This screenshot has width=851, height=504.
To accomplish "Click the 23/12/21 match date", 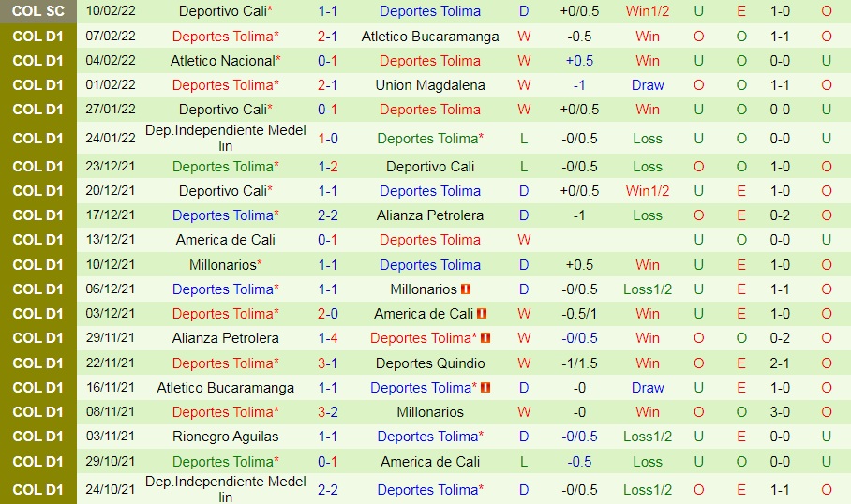I will 111,167.
